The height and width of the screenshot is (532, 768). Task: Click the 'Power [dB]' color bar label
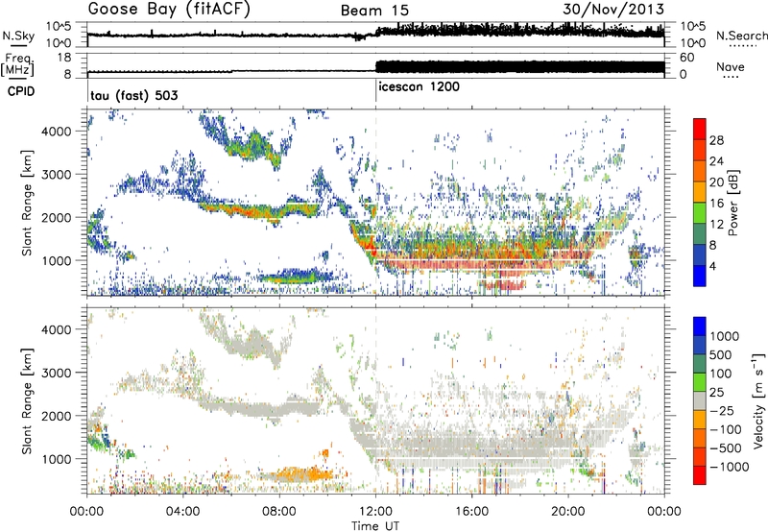coord(732,203)
